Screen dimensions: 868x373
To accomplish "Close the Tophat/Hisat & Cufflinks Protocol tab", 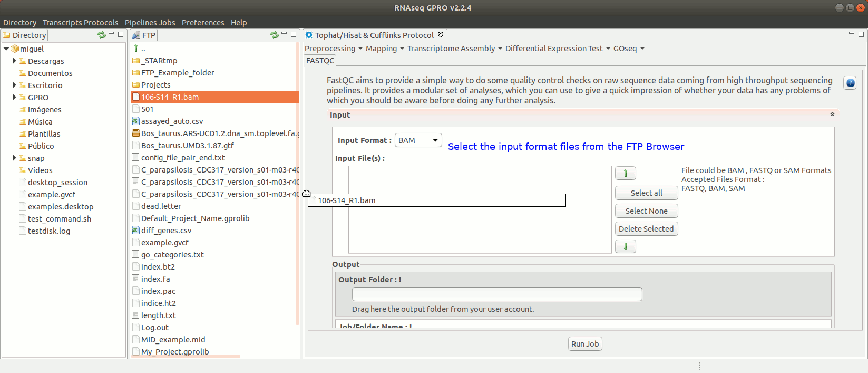I will tap(441, 35).
